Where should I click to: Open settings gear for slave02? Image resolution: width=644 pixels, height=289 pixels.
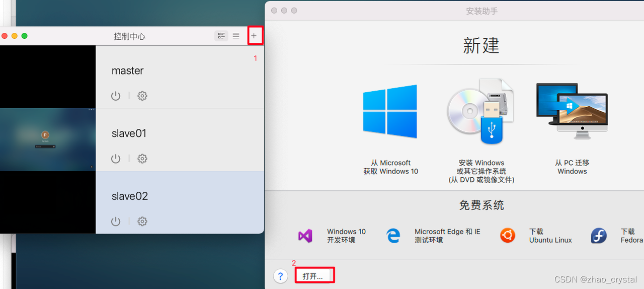142,222
